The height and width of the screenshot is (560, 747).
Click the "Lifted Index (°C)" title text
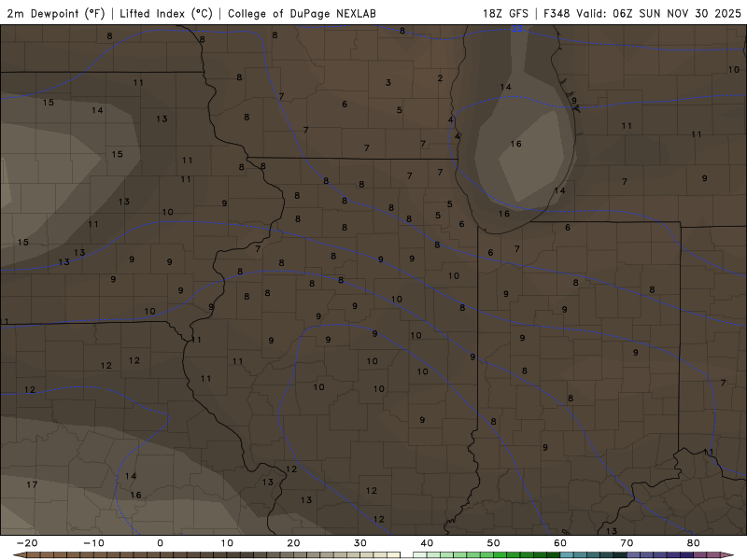[x=166, y=13]
